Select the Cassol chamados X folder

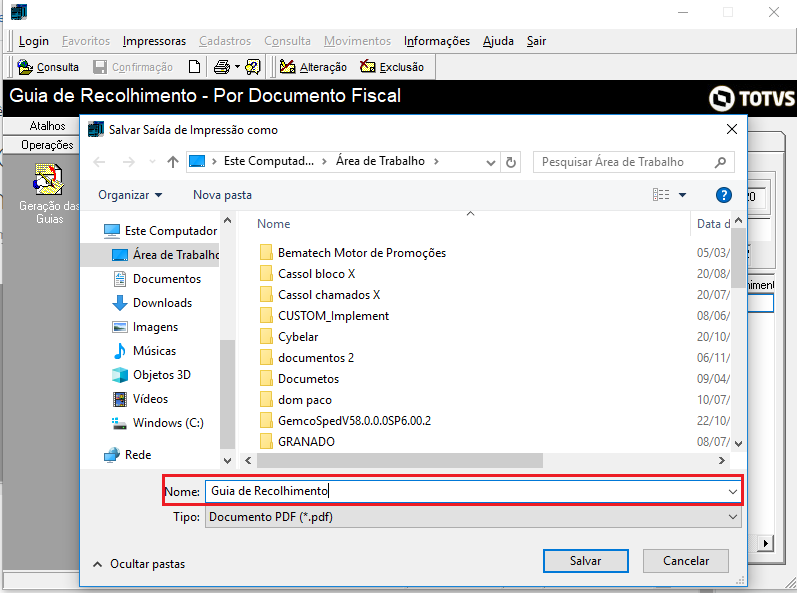tap(320, 295)
